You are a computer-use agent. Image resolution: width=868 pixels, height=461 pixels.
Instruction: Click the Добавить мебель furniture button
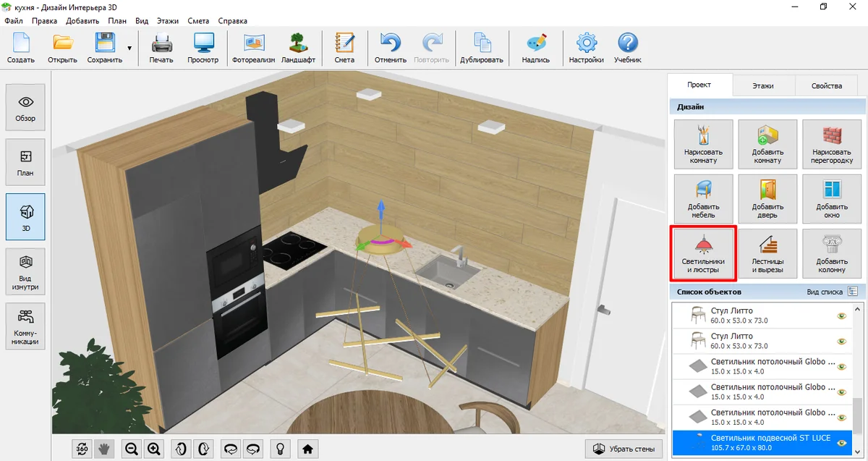(x=703, y=199)
